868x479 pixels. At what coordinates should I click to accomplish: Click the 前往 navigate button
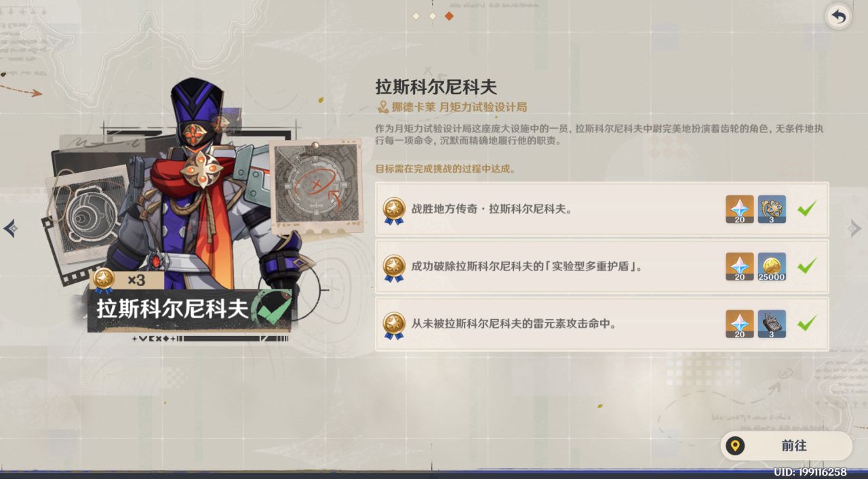pyautogui.click(x=786, y=446)
